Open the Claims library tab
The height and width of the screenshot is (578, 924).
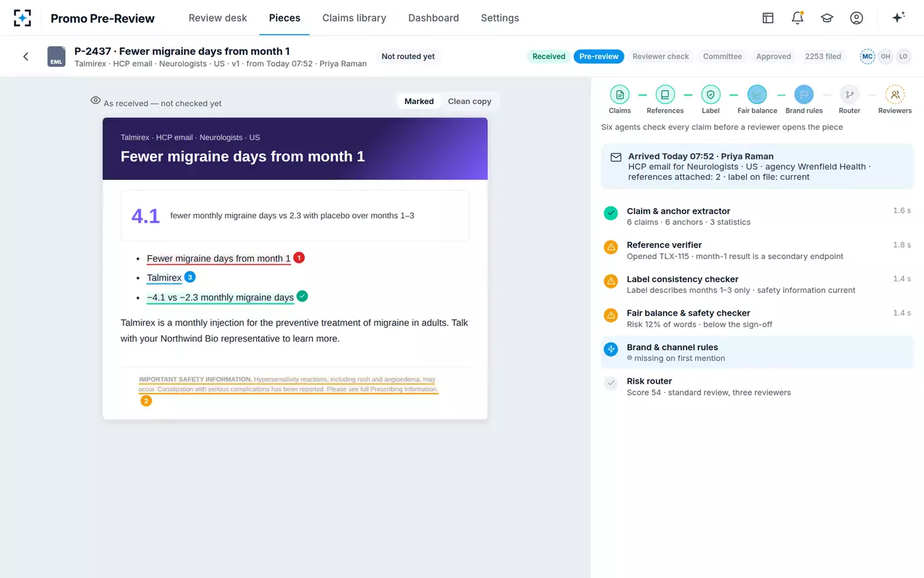[x=354, y=18]
